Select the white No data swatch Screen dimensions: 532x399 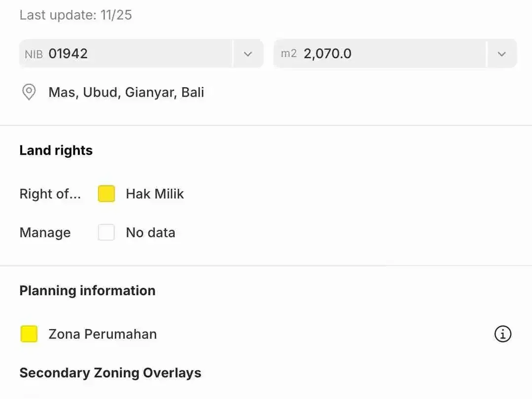pos(106,233)
